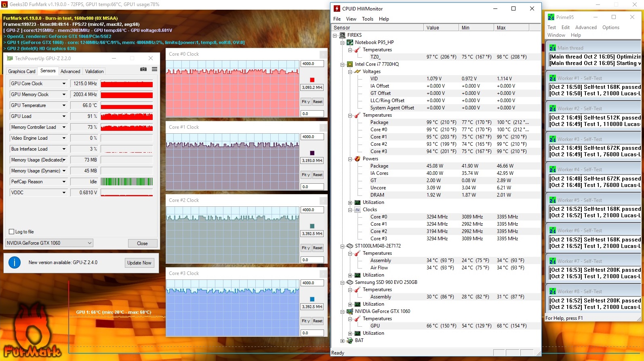
Task: Click the ST1000LM048 hard drive icon
Action: [350, 246]
